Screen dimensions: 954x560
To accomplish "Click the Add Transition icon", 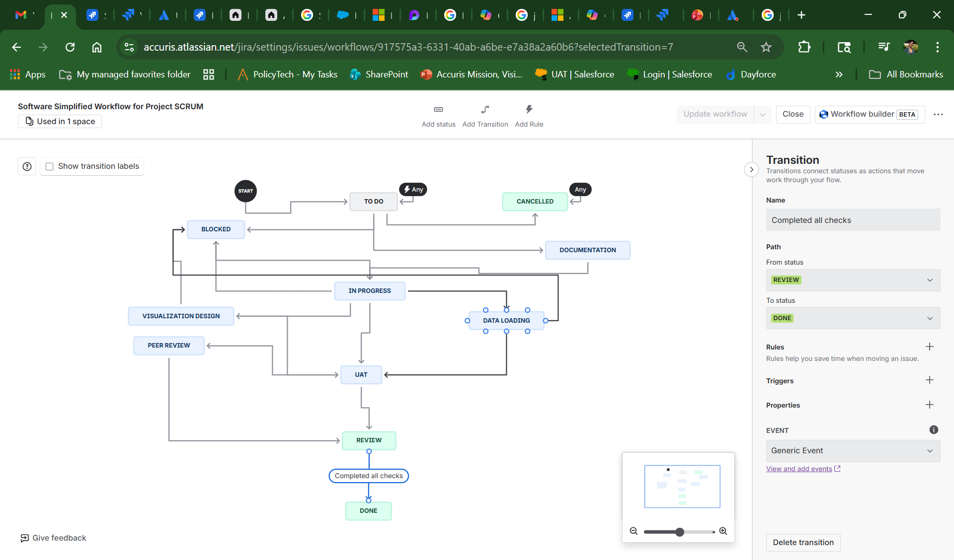I will (x=485, y=109).
